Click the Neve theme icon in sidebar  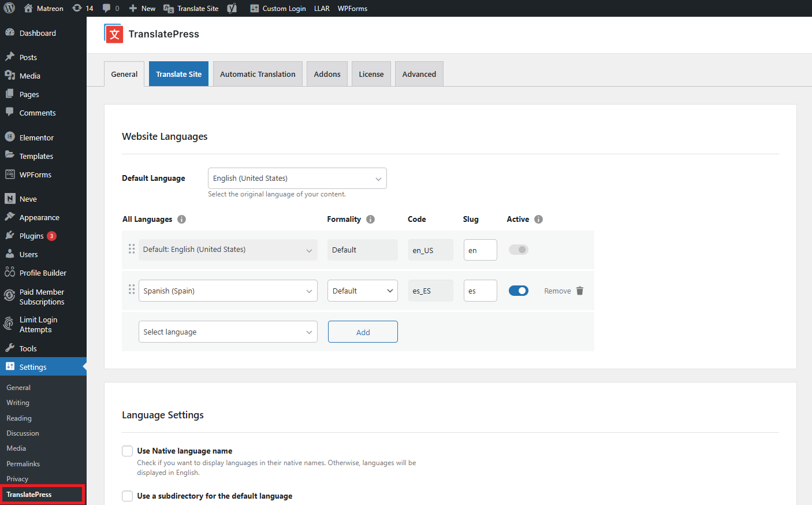click(10, 198)
